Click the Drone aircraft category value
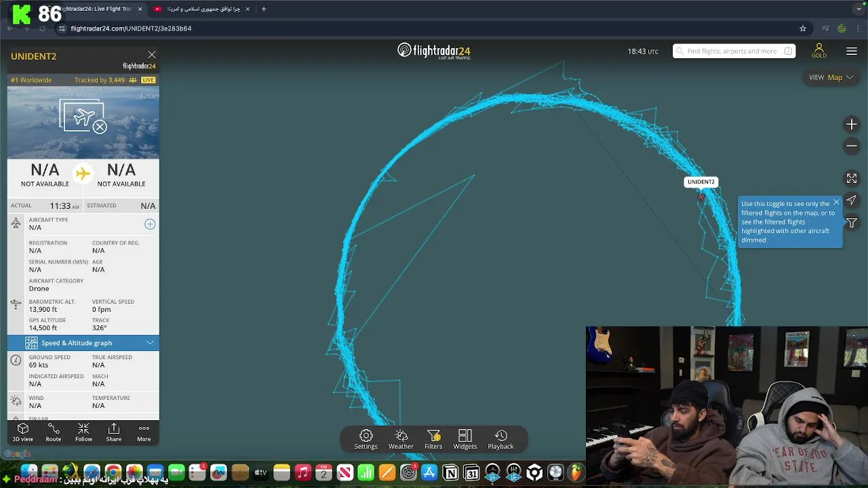Screen dimensions: 868x488 pyautogui.click(x=39, y=289)
